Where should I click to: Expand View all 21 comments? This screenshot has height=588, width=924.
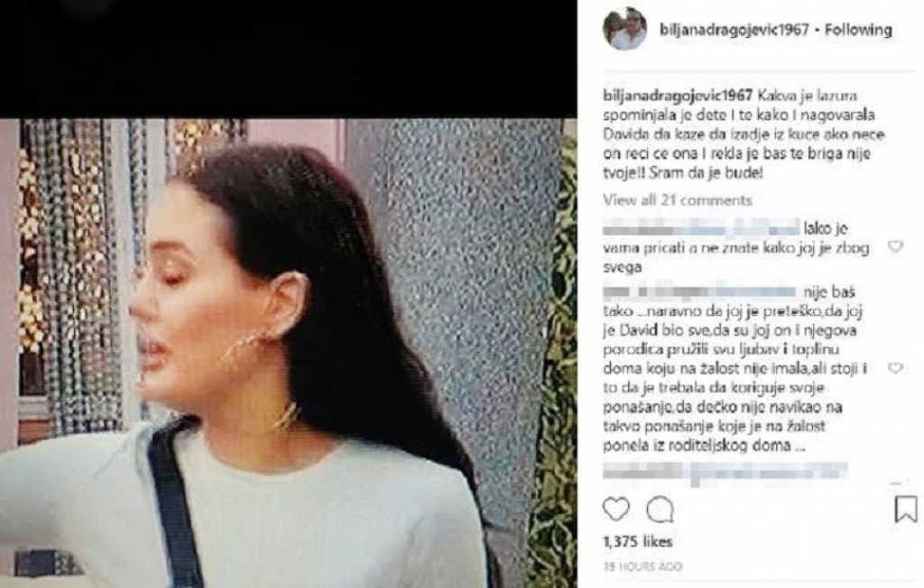click(x=677, y=199)
